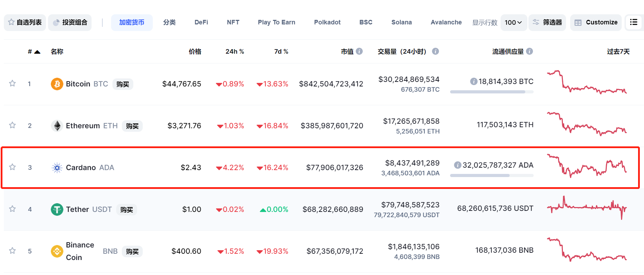Switch to list view icon button
Viewport: 644px width, 275px height.
pos(634,22)
